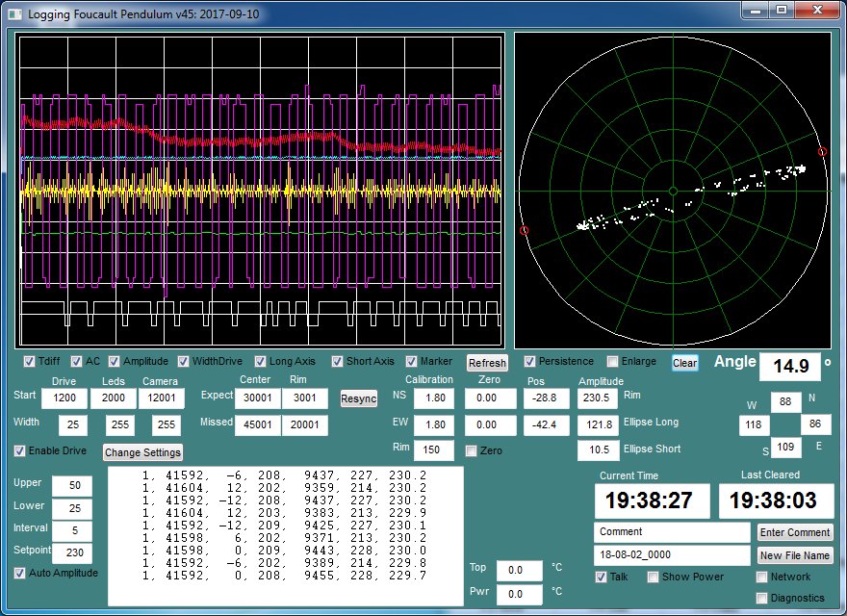Click the red marker on polar plot rim
Screen dimensions: 847x616
pyautogui.click(x=822, y=151)
